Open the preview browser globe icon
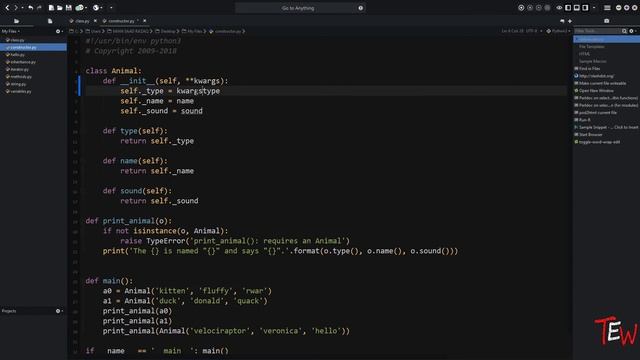The height and width of the screenshot is (360, 640). (96, 8)
